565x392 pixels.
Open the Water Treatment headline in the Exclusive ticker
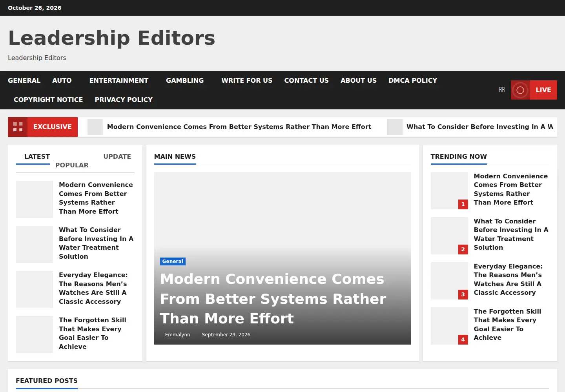pyautogui.click(x=480, y=127)
